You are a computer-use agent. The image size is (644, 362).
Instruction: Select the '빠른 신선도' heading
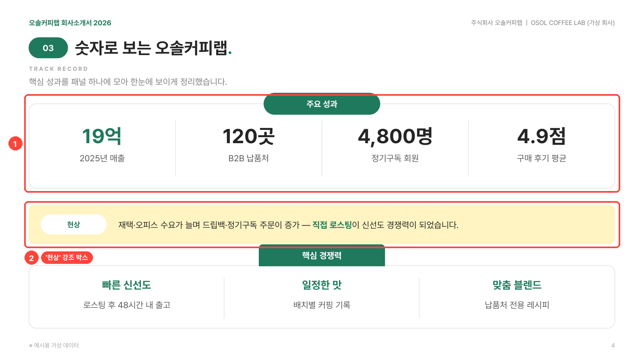[x=127, y=285]
